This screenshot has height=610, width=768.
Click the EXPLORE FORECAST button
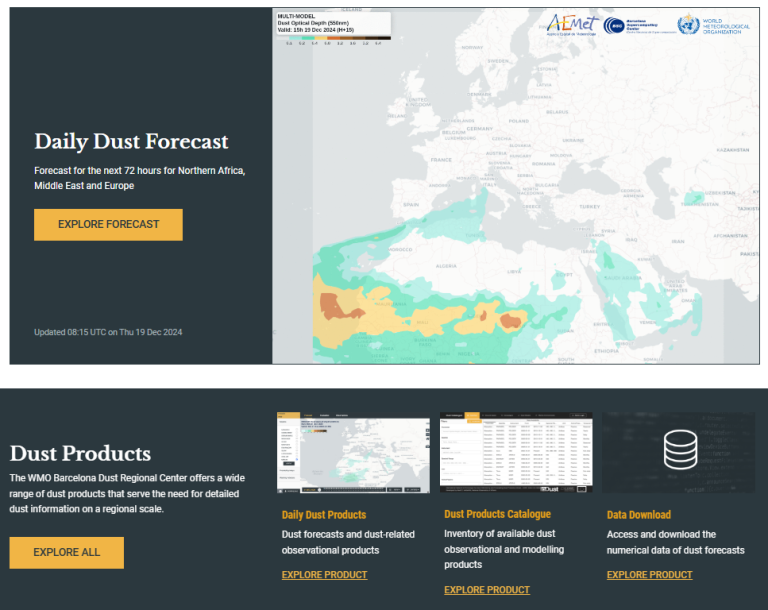pos(108,225)
